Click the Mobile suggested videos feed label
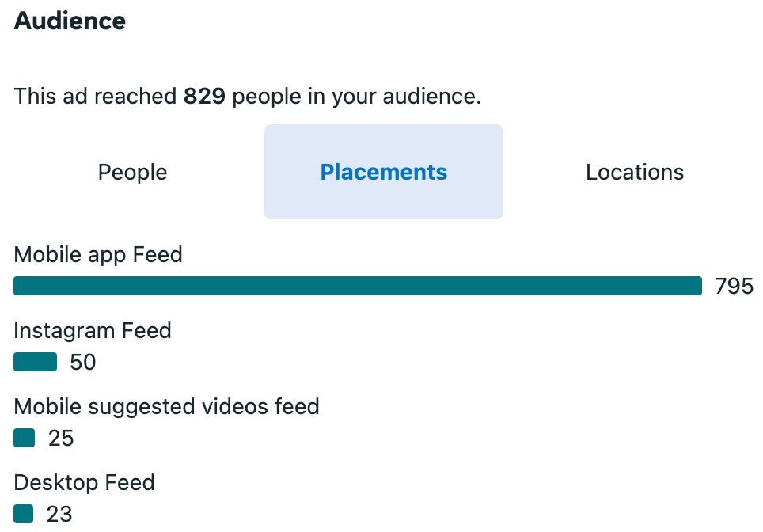 pos(166,407)
